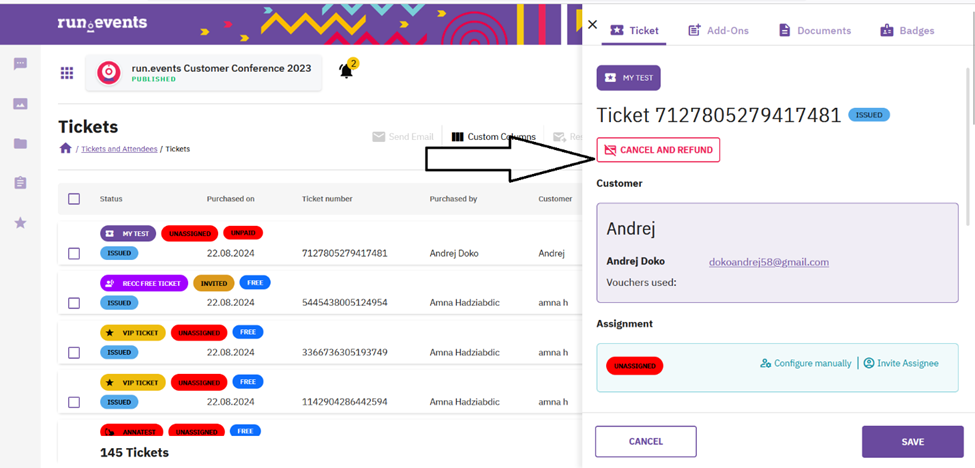Open the Tickets and Attendees breadcrumb link

click(119, 149)
